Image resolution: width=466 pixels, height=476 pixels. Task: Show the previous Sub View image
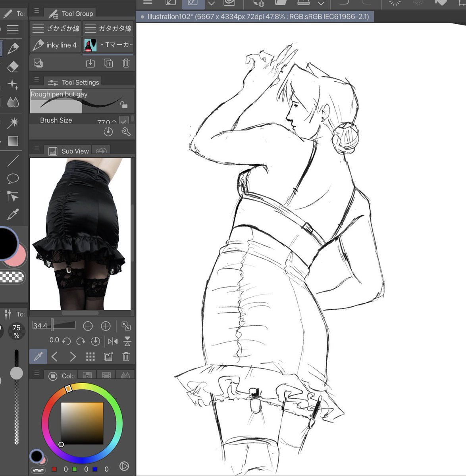(55, 357)
